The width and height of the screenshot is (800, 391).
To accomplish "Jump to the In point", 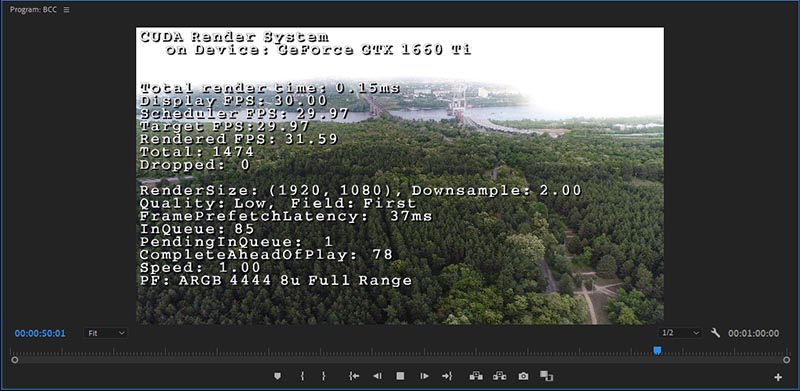I will pyautogui.click(x=354, y=376).
